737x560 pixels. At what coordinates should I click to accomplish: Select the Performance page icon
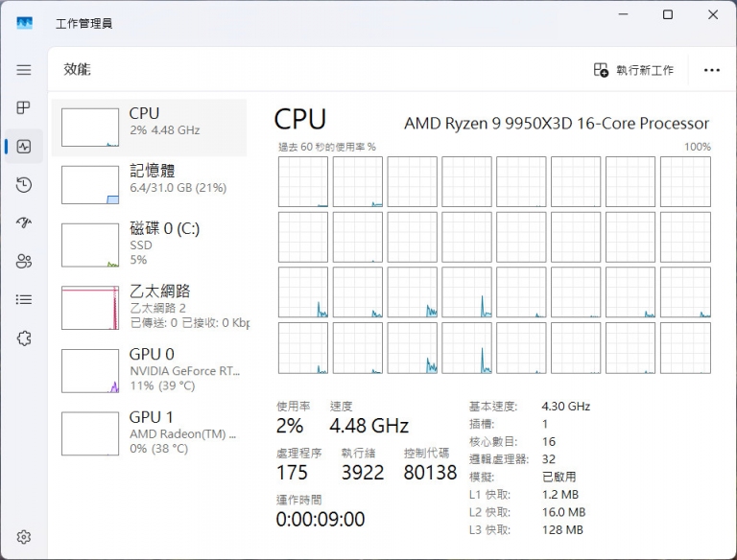24,147
